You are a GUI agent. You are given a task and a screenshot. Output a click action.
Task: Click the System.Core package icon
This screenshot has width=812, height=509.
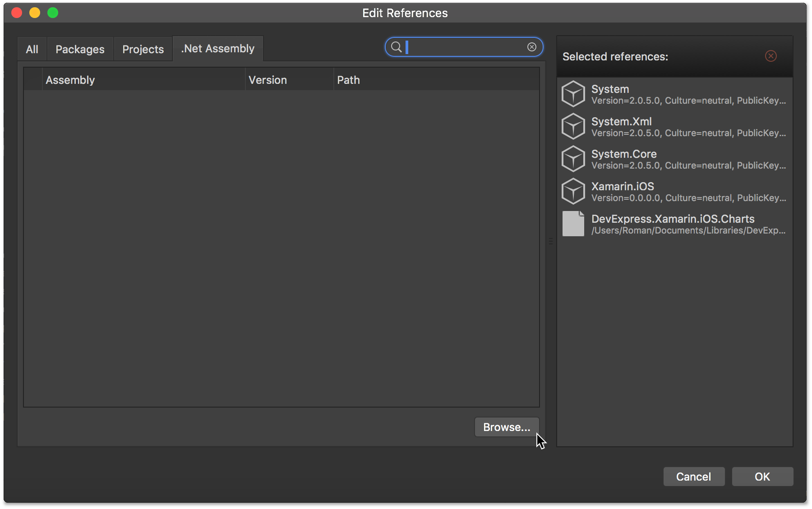coord(573,159)
